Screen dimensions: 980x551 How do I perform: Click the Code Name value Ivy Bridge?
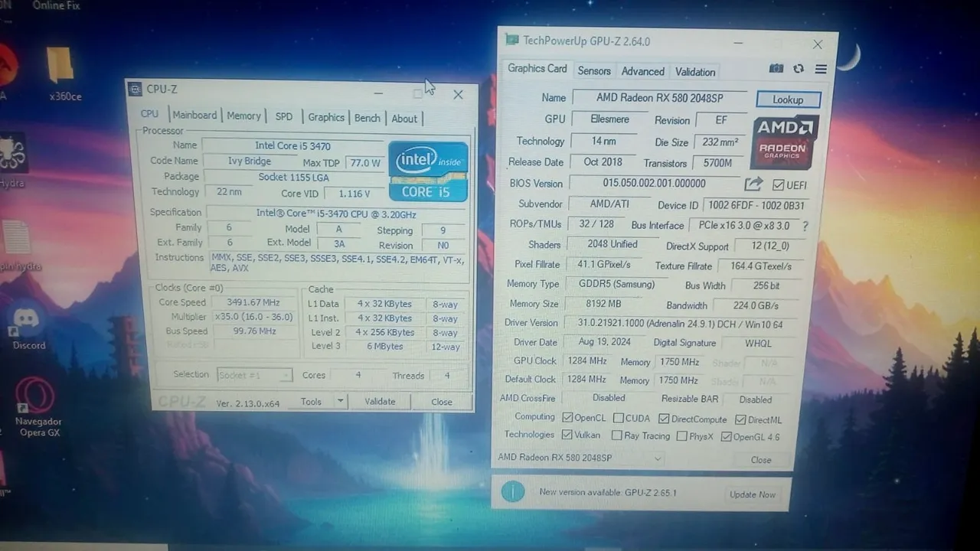[250, 161]
